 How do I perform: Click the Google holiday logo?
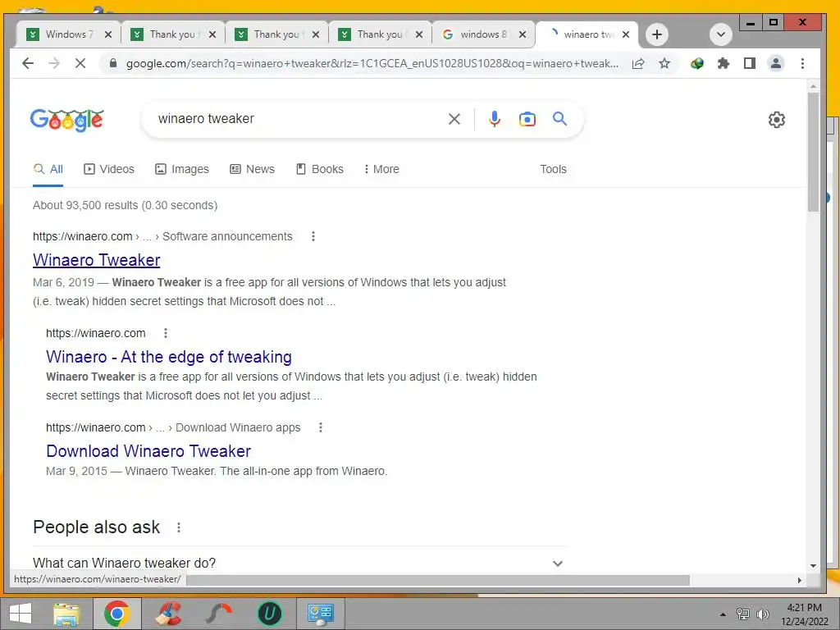67,120
